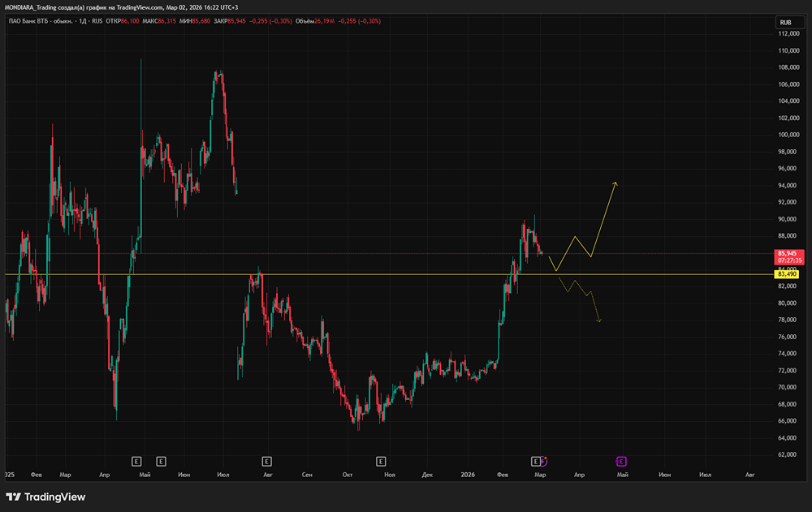Select the earnings E marker above Ноя
The height and width of the screenshot is (512, 812).
(x=381, y=461)
